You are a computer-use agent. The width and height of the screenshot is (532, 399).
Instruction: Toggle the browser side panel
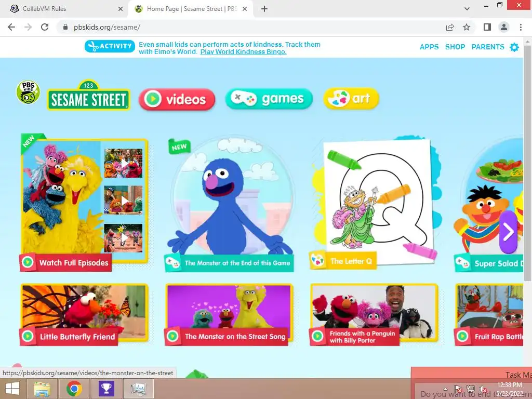click(487, 27)
